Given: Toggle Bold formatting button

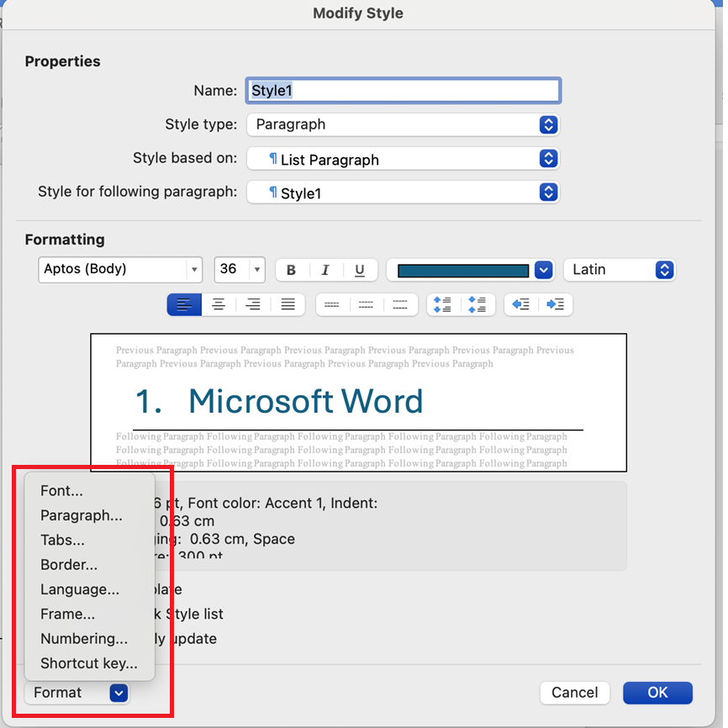Looking at the screenshot, I should [292, 270].
